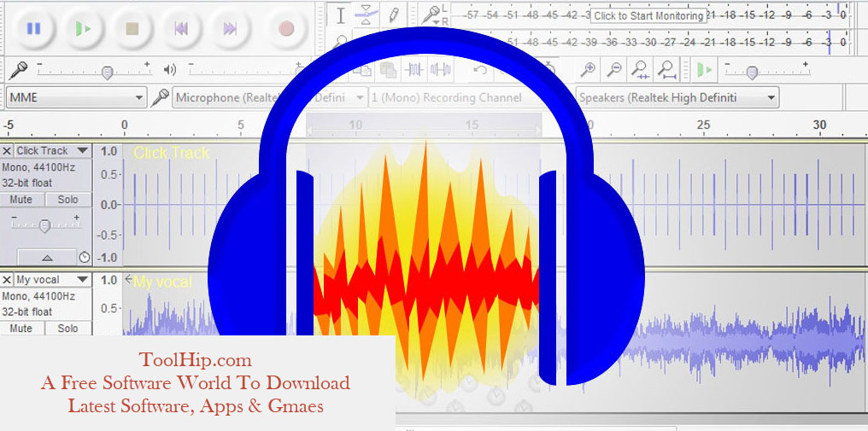The width and height of the screenshot is (868, 431).
Task: Select the I-beam Selection tool
Action: (x=340, y=15)
